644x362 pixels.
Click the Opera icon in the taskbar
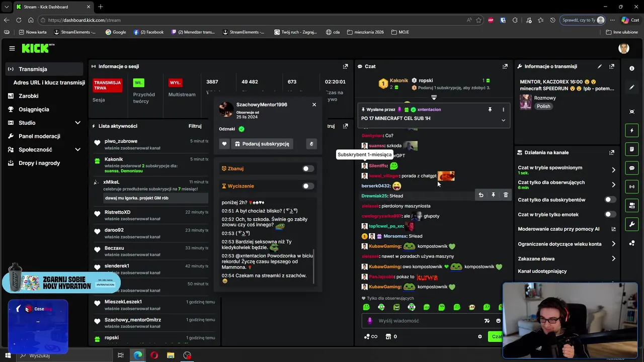154,355
